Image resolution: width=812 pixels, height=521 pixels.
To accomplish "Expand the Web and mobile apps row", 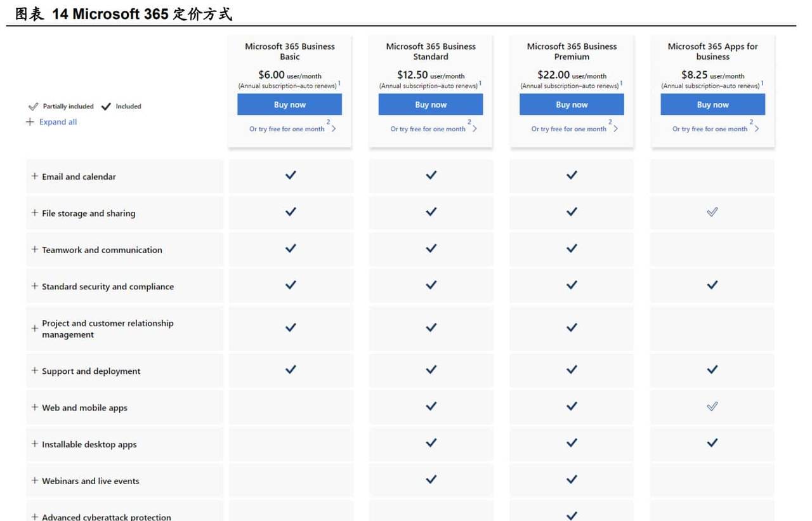I will [x=35, y=406].
